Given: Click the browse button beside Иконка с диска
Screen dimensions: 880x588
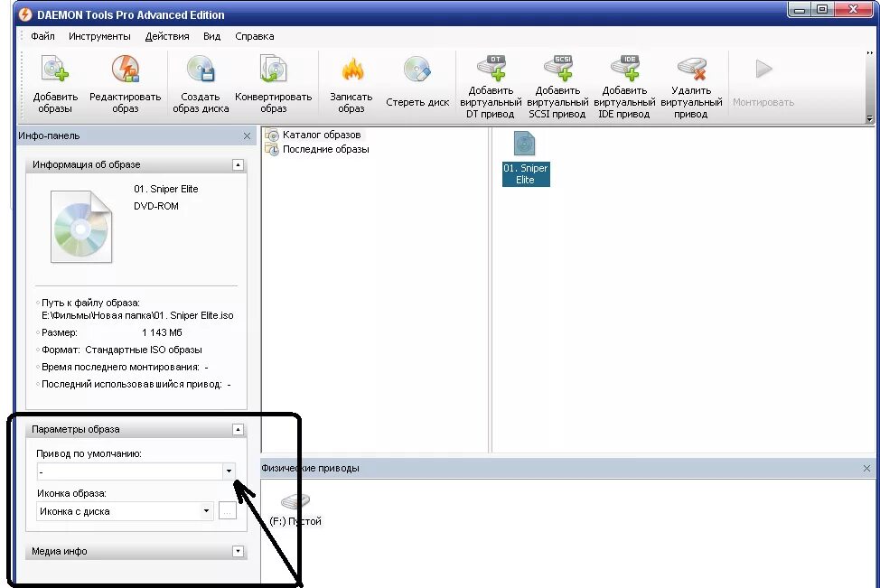Looking at the screenshot, I should [x=228, y=510].
